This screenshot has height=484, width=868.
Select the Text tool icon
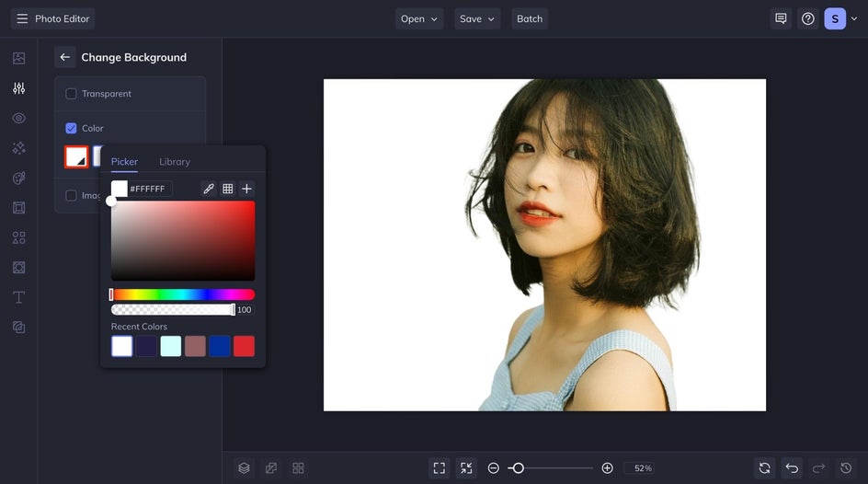tap(18, 297)
